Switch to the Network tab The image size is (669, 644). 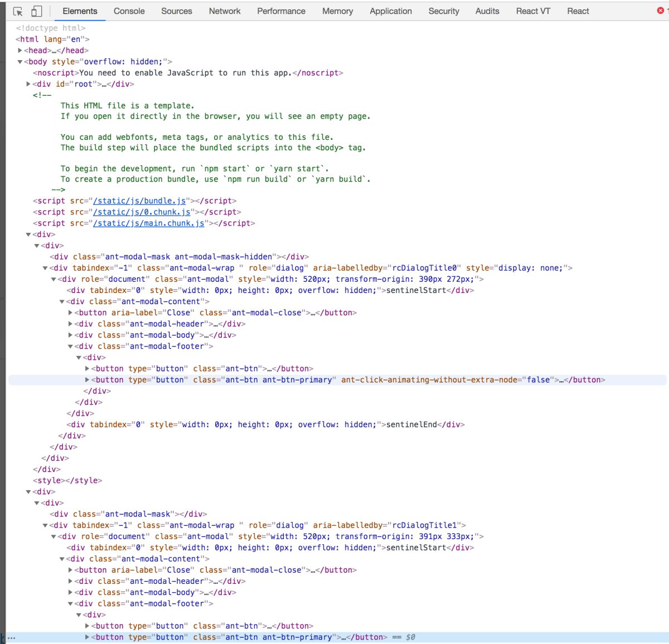225,11
